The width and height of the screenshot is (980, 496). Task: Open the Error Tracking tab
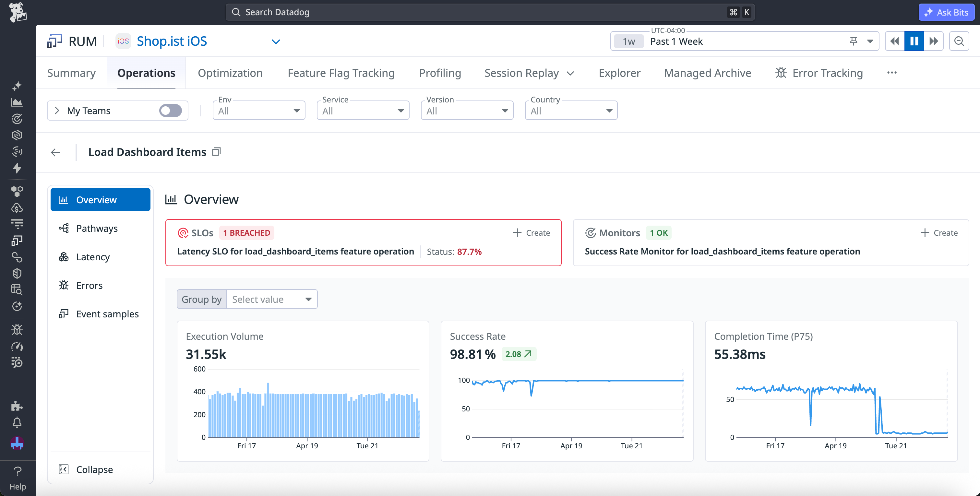point(819,73)
